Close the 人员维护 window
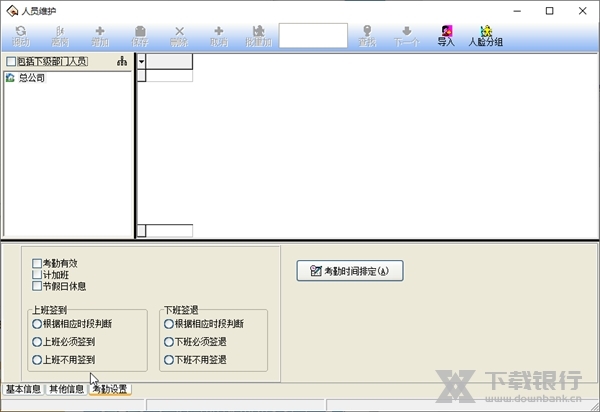Viewport: 600px width, 412px height. (x=582, y=11)
